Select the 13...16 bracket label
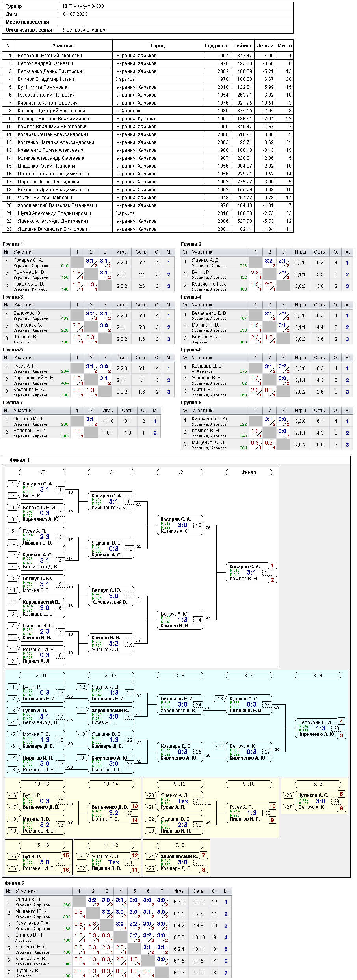 click(42, 784)
